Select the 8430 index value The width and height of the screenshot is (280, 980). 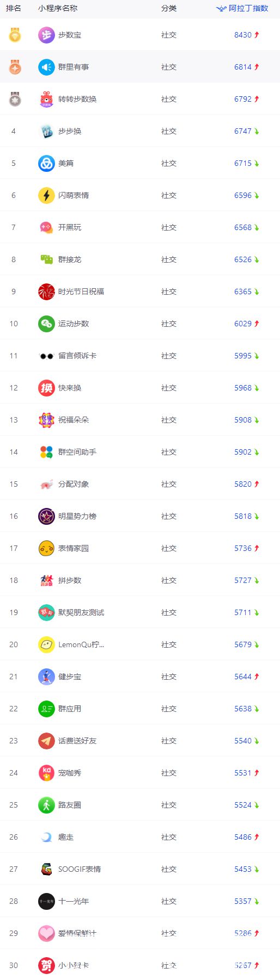coord(243,35)
